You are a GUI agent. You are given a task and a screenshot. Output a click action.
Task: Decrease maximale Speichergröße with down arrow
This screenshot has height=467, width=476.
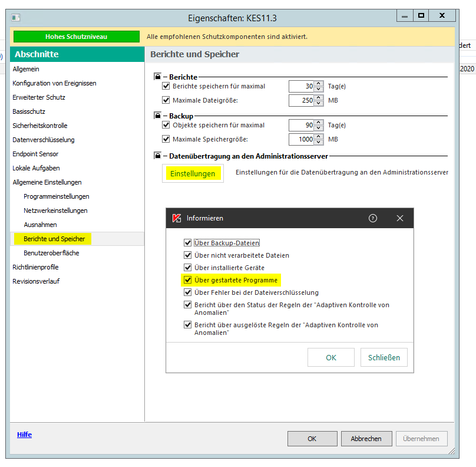tap(318, 142)
